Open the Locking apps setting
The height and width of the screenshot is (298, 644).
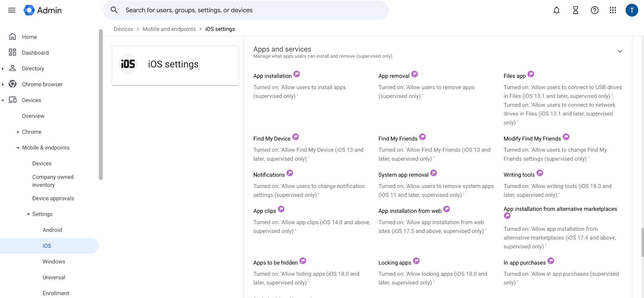pyautogui.click(x=395, y=263)
